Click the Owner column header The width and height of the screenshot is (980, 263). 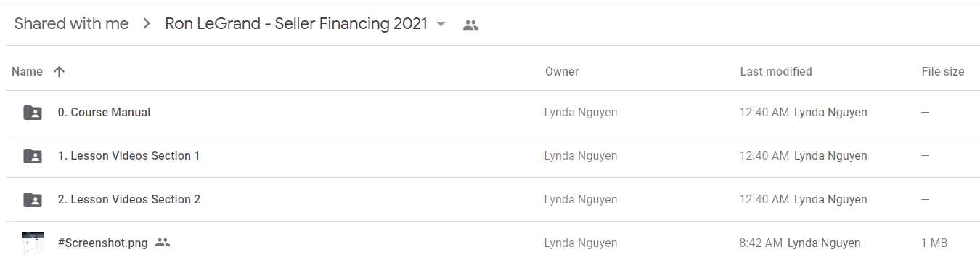pos(562,71)
